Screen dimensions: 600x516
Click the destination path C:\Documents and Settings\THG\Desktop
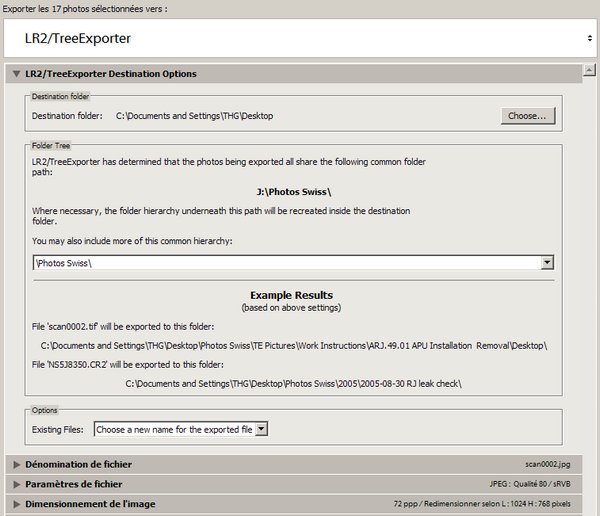(x=194, y=116)
